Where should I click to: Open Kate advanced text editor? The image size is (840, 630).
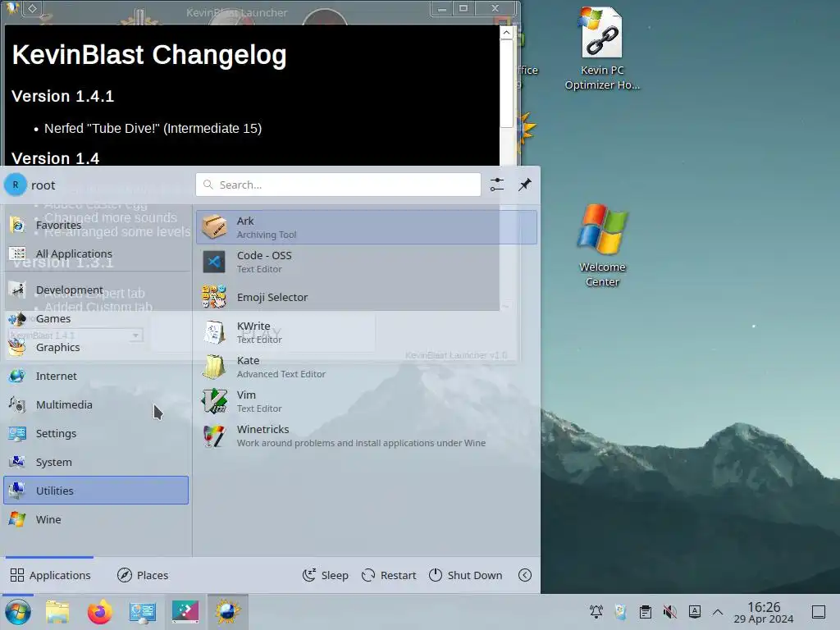[367, 367]
